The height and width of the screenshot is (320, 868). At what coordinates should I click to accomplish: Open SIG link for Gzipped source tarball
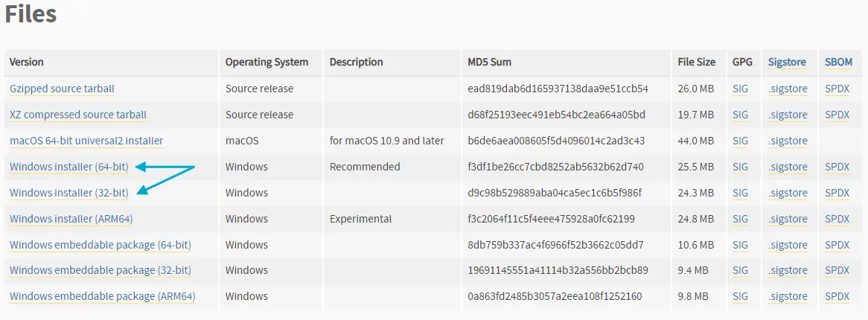pyautogui.click(x=740, y=89)
